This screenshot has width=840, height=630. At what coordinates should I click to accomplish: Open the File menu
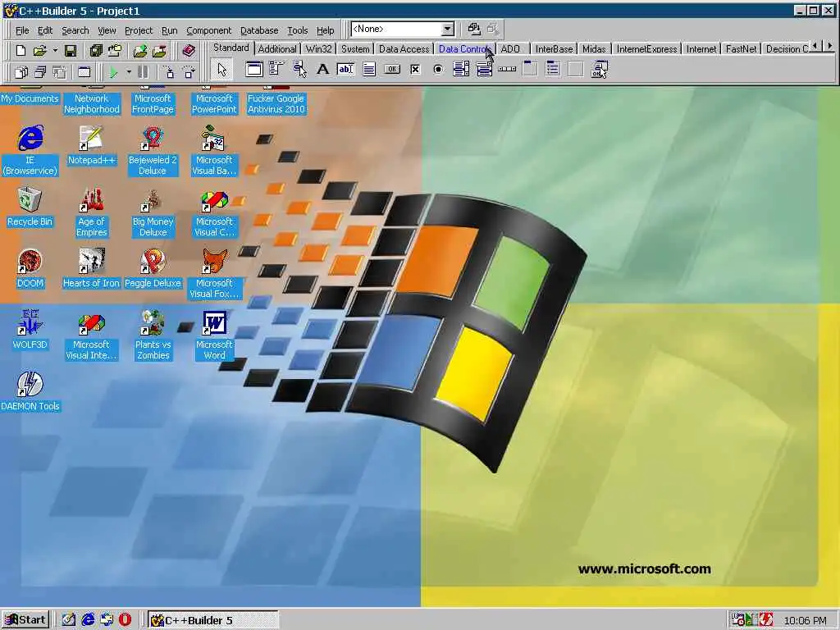coord(22,30)
